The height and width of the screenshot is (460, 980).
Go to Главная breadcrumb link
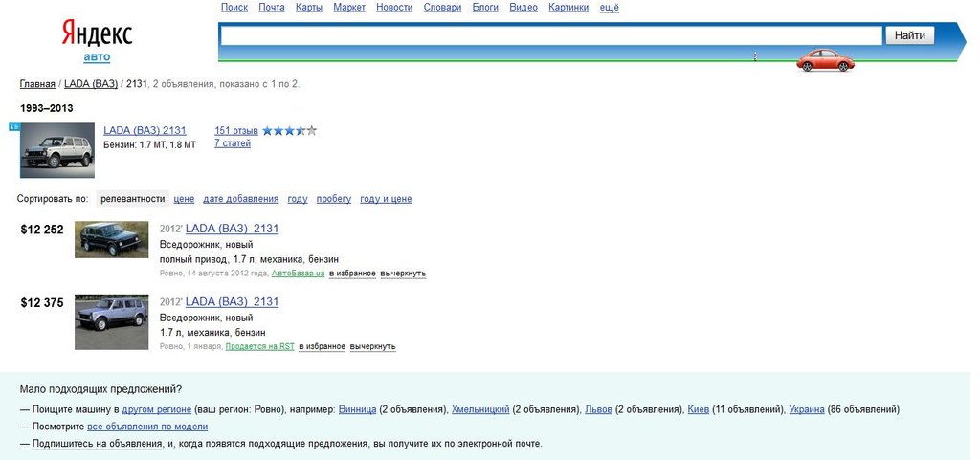click(x=37, y=84)
